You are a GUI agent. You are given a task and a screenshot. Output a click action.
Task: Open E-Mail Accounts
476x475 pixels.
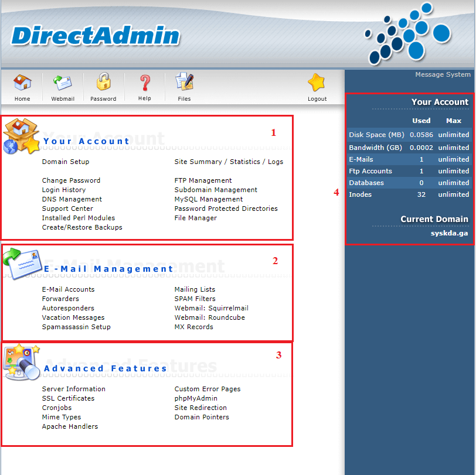(x=69, y=289)
